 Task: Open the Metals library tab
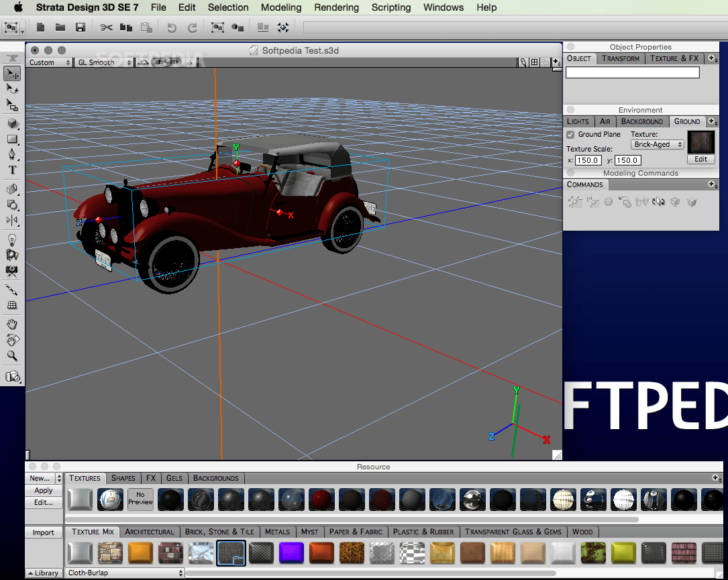point(277,532)
